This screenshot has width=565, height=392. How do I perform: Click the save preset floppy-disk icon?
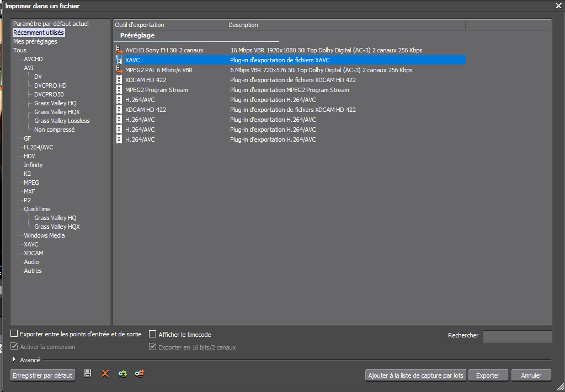88,373
